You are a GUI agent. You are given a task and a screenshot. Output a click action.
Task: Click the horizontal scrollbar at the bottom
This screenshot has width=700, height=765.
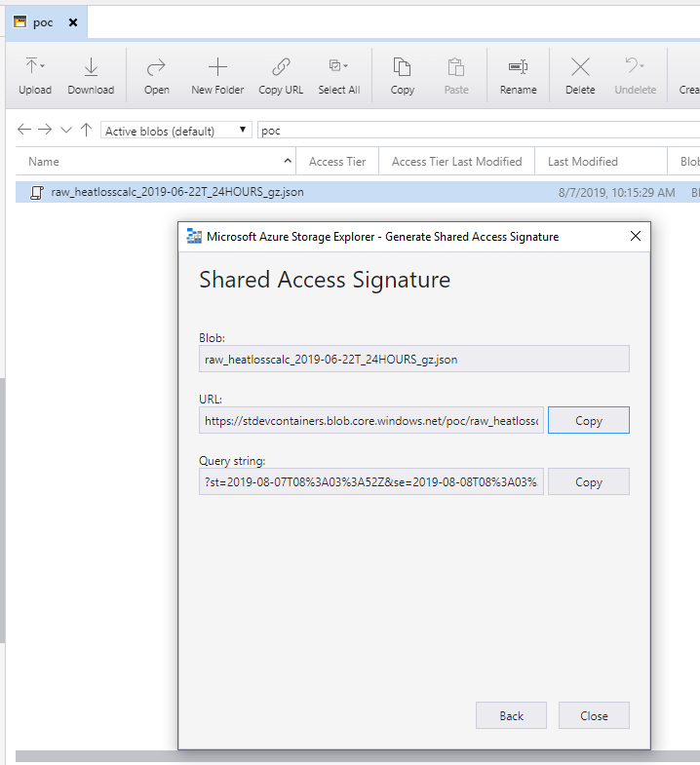(358, 756)
